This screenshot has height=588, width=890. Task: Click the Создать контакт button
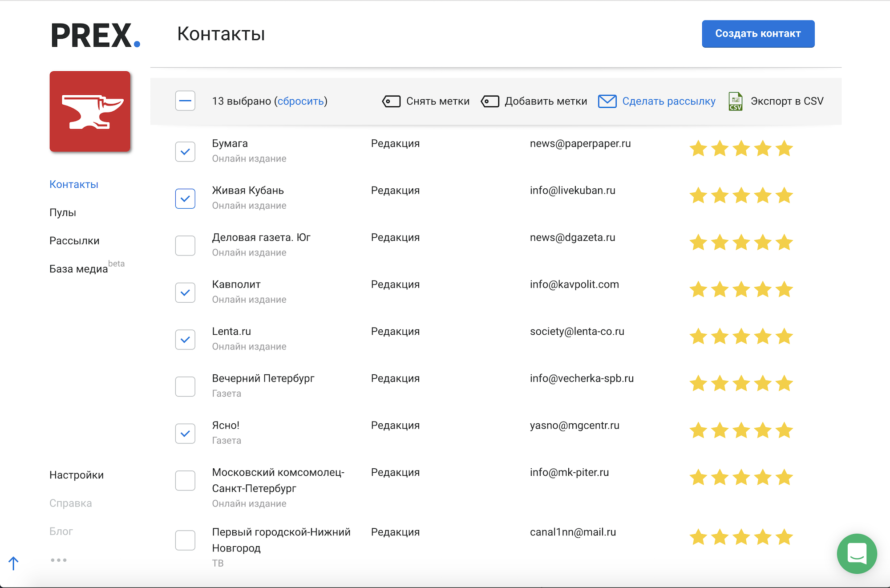pos(758,34)
